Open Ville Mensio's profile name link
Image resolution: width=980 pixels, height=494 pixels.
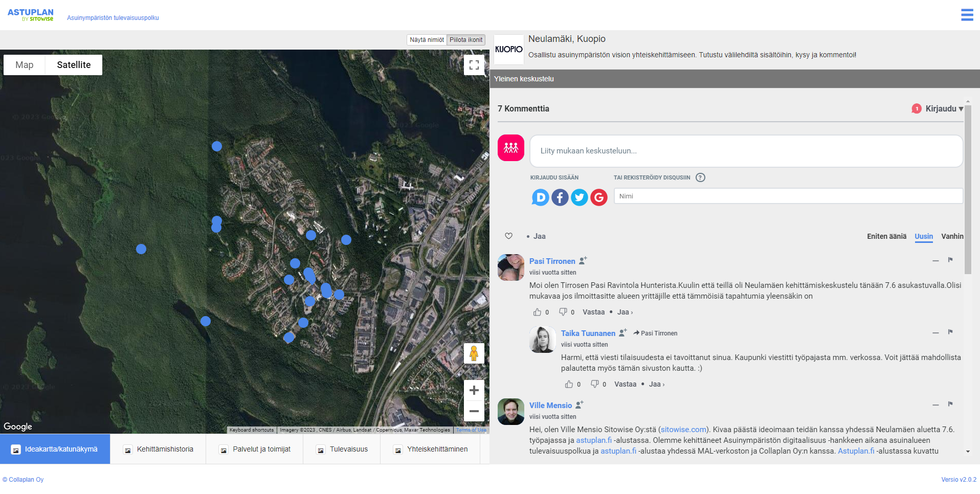(x=550, y=406)
